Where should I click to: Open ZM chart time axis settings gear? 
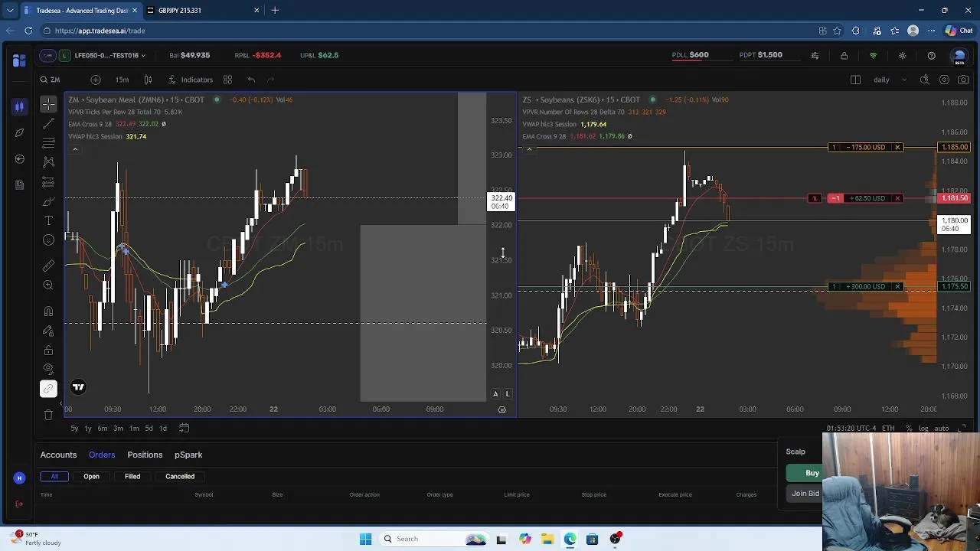click(x=502, y=409)
